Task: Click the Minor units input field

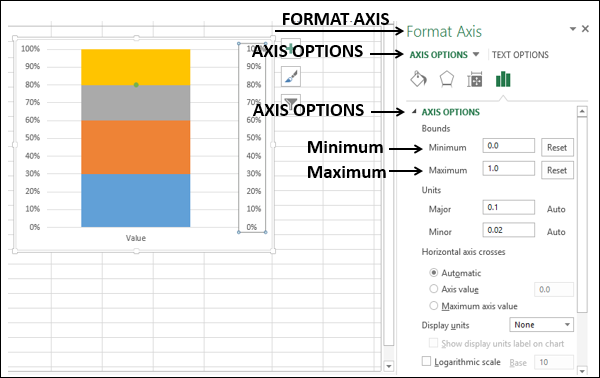Action: click(x=509, y=230)
